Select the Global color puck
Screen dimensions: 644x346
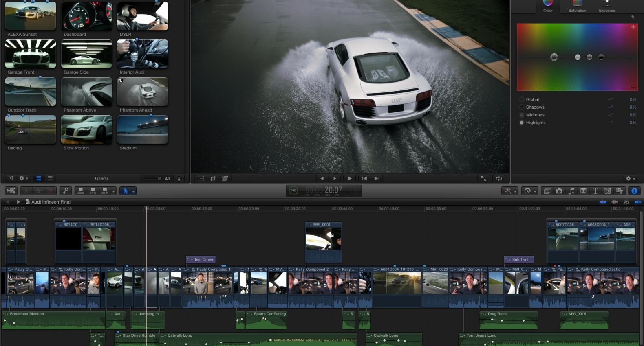(554, 57)
